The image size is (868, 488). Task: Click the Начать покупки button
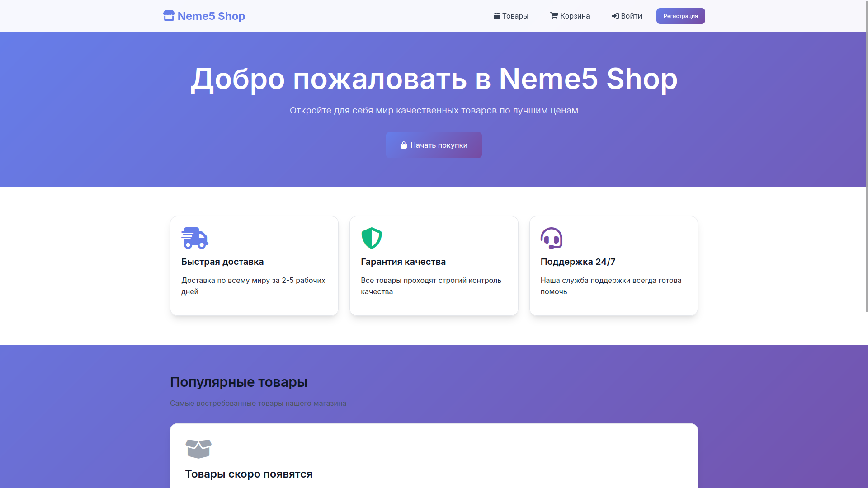click(x=434, y=145)
